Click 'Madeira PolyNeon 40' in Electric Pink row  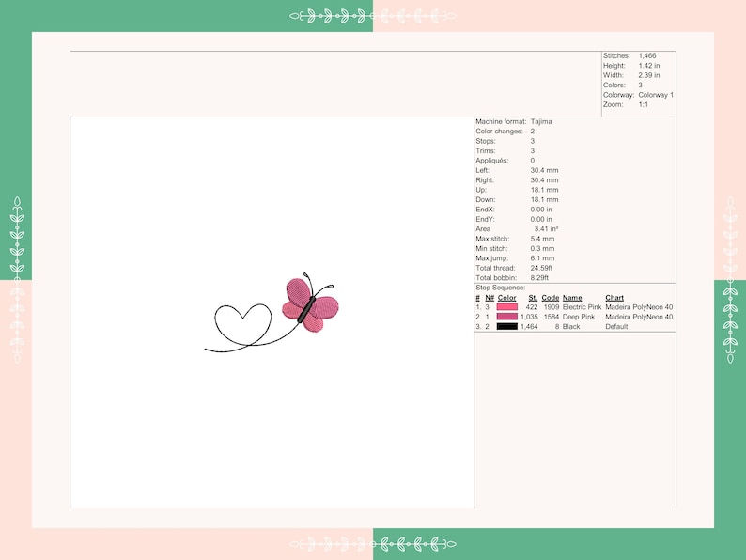point(639,307)
